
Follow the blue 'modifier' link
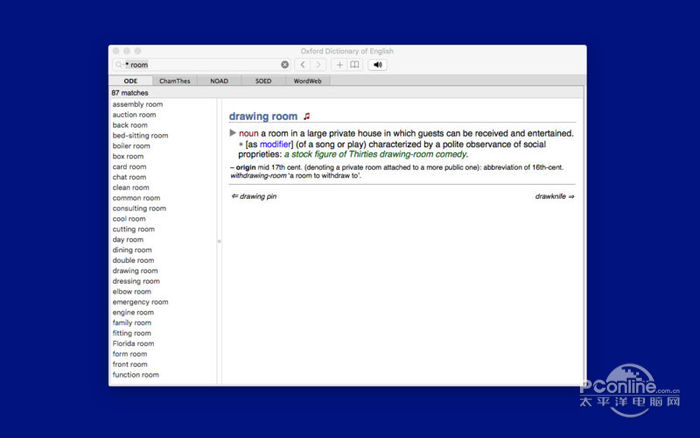pos(275,144)
